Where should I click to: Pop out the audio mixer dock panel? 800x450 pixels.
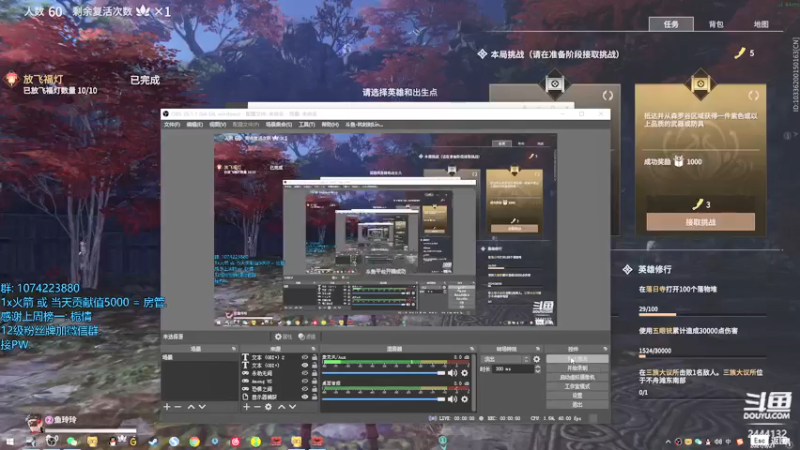point(472,349)
